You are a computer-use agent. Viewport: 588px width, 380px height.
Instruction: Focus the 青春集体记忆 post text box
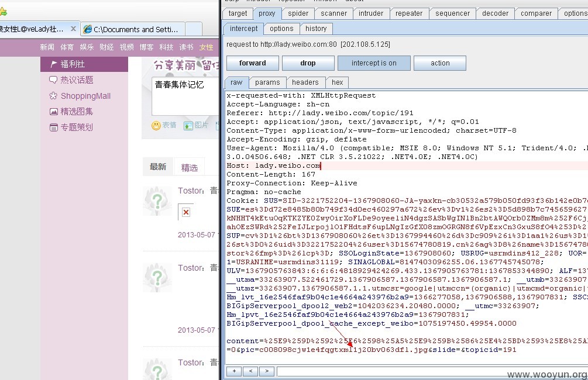185,96
